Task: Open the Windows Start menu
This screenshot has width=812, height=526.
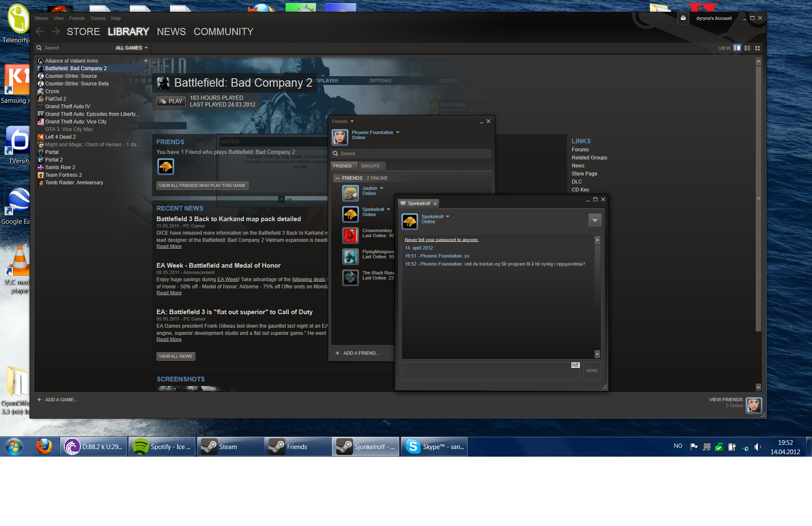Action: (14, 447)
